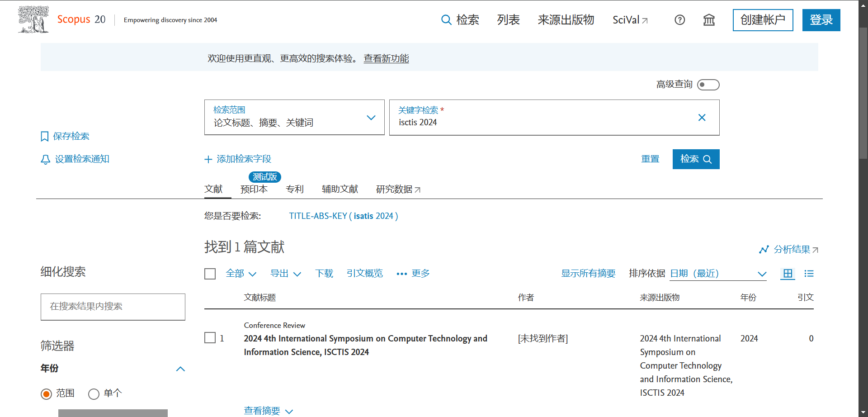Open the 列表 menu item
The height and width of the screenshot is (417, 868).
click(508, 20)
